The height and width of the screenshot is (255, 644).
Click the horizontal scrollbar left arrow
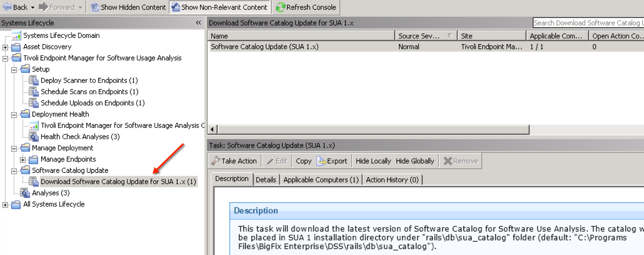tap(212, 130)
